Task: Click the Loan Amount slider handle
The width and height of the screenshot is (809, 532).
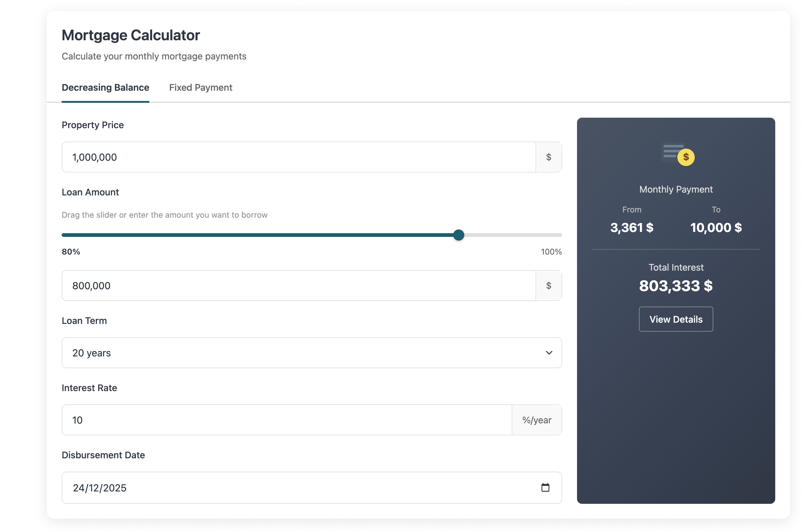Action: click(x=459, y=235)
